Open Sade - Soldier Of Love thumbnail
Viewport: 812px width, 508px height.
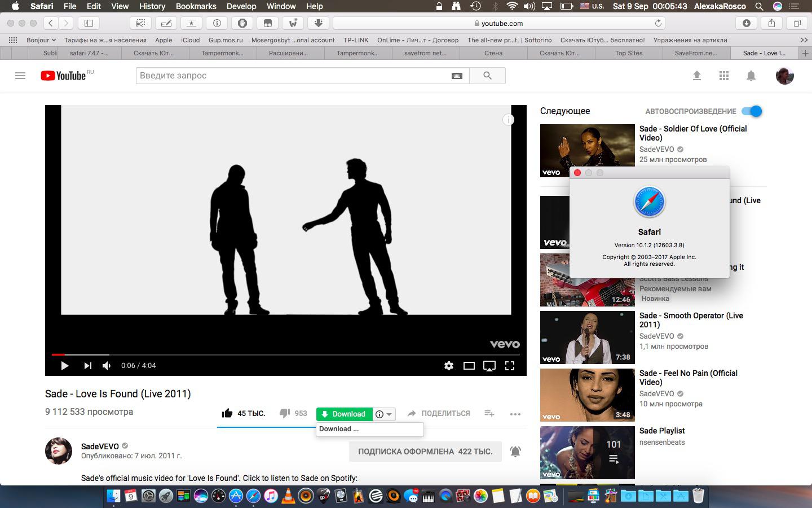point(587,151)
